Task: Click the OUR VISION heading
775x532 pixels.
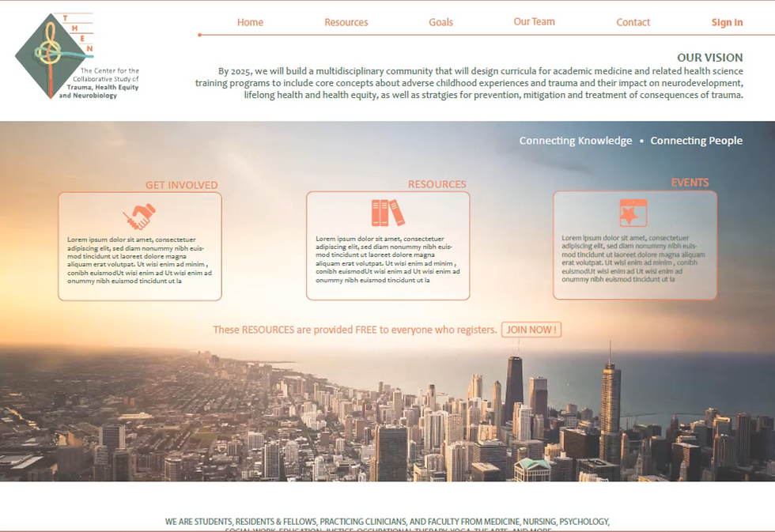Action: [x=709, y=57]
